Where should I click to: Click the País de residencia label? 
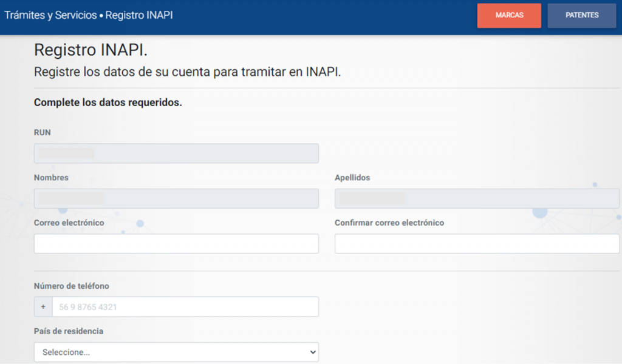(69, 331)
